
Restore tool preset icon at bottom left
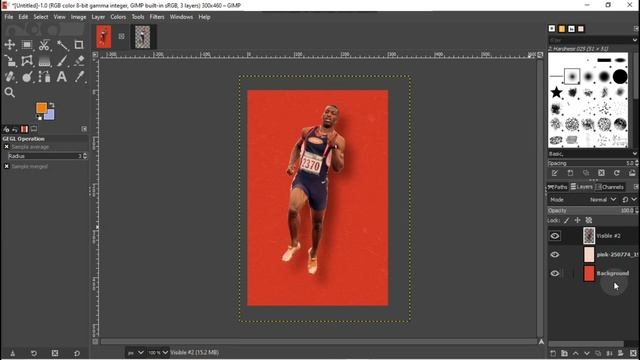tap(34, 353)
